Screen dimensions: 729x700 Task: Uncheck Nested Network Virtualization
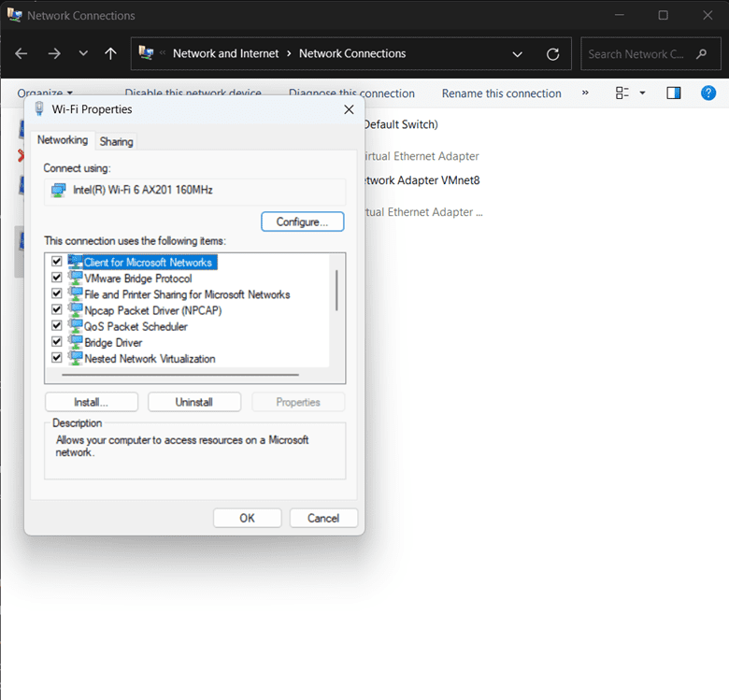coord(57,357)
